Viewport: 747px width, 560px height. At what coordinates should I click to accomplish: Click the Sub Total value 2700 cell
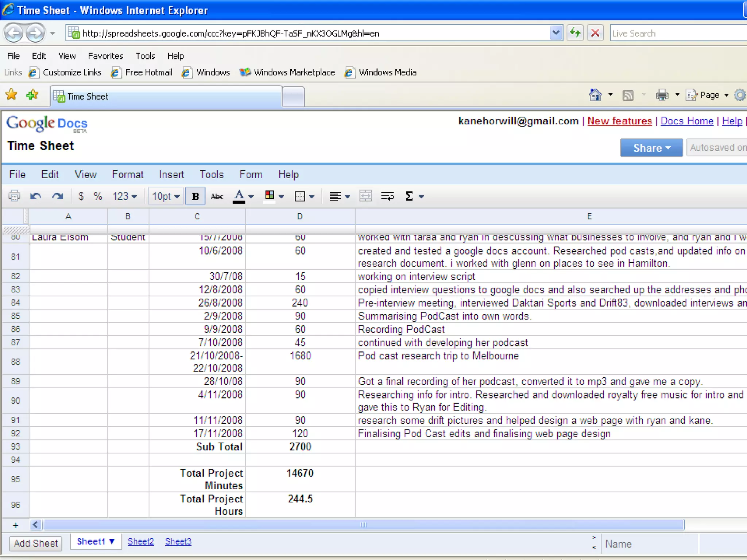pos(300,446)
